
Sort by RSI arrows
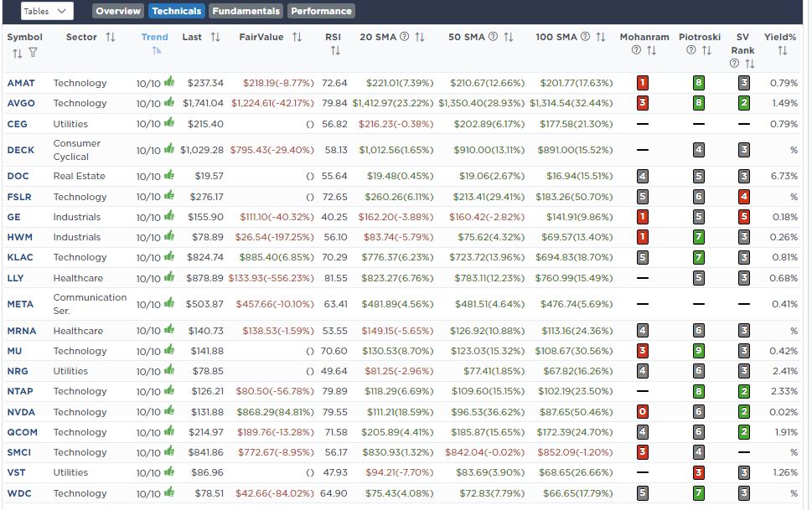[335, 51]
